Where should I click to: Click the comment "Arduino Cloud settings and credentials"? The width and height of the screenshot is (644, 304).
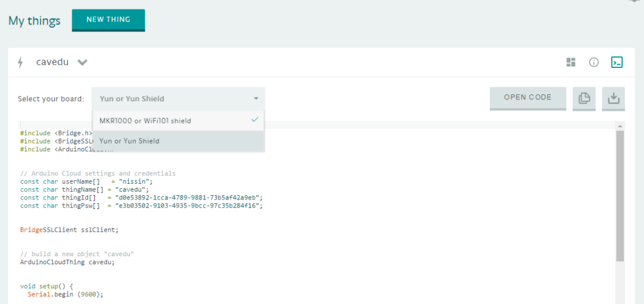click(x=97, y=173)
